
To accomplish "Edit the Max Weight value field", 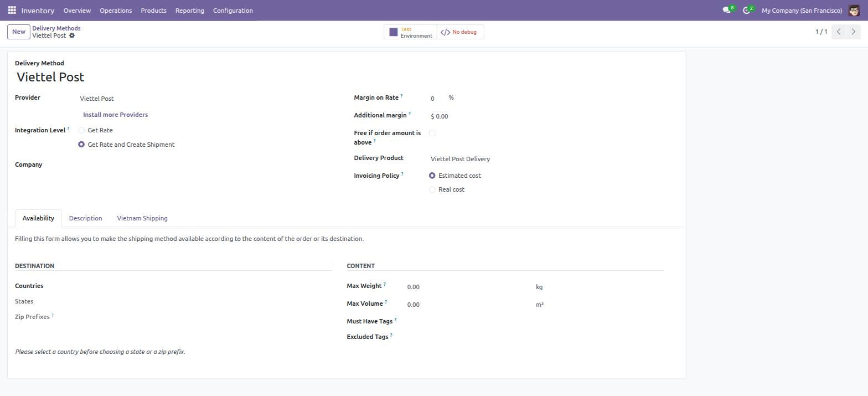I will 469,287.
